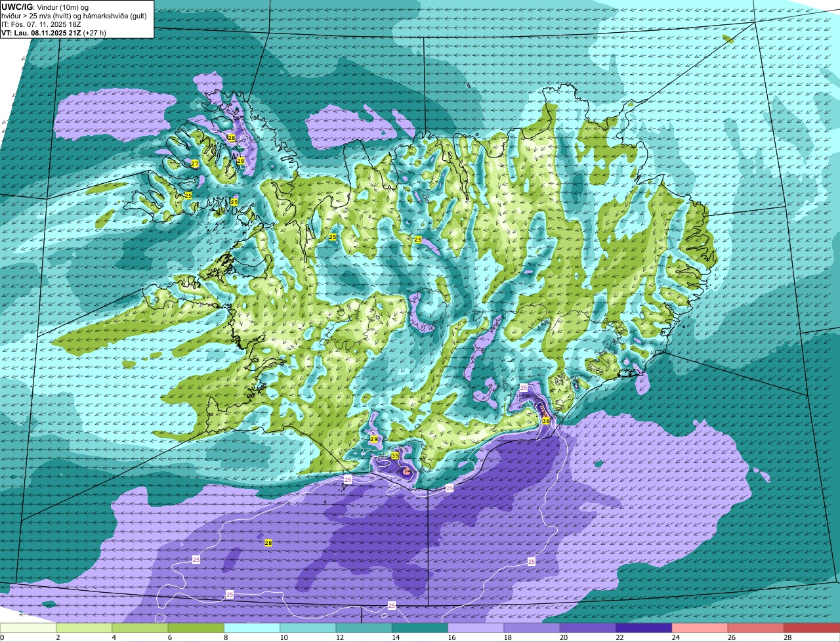Click the 12–14 m/s teal legend swatch
Viewport: 840px width, 642px height.
pos(364,628)
